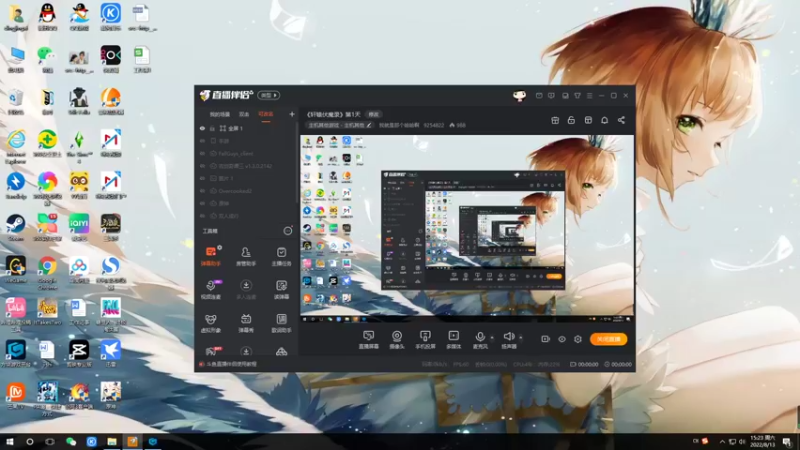The width and height of the screenshot is (800, 450).
Task: Select the 全屏 1 source row
Action: point(247,129)
